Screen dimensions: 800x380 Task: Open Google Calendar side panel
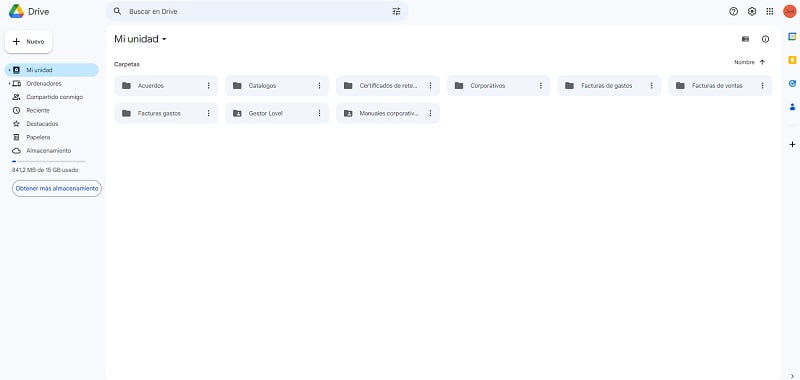tap(792, 36)
